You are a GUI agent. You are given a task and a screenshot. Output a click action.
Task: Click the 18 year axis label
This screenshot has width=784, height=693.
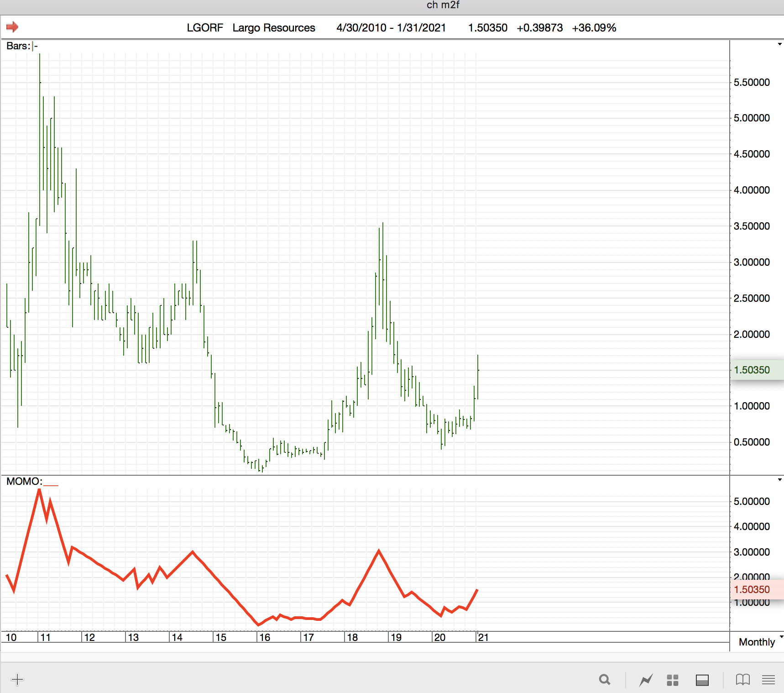tap(352, 637)
